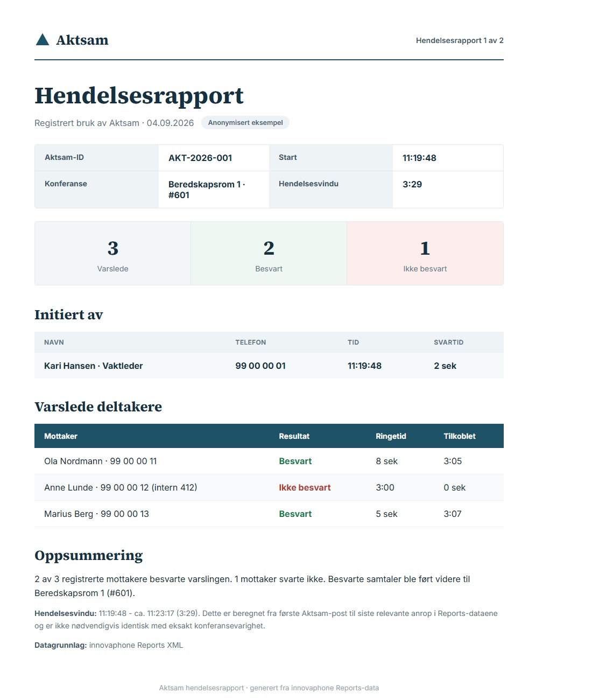Click the Aktsam-ID label cell

(x=97, y=158)
